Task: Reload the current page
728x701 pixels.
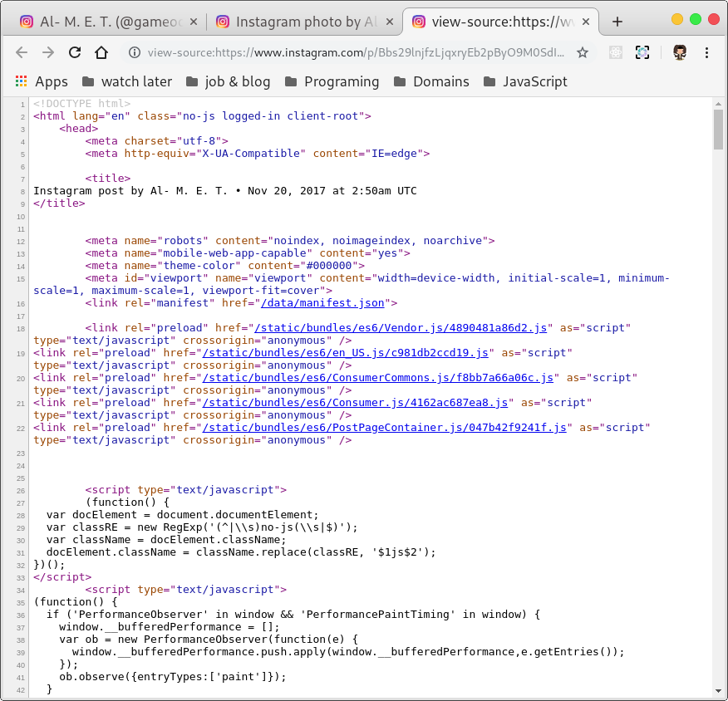Action: pos(75,52)
